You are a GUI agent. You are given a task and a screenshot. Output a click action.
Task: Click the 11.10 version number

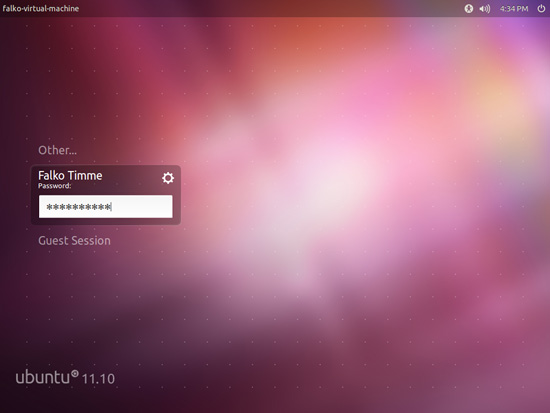[98, 379]
